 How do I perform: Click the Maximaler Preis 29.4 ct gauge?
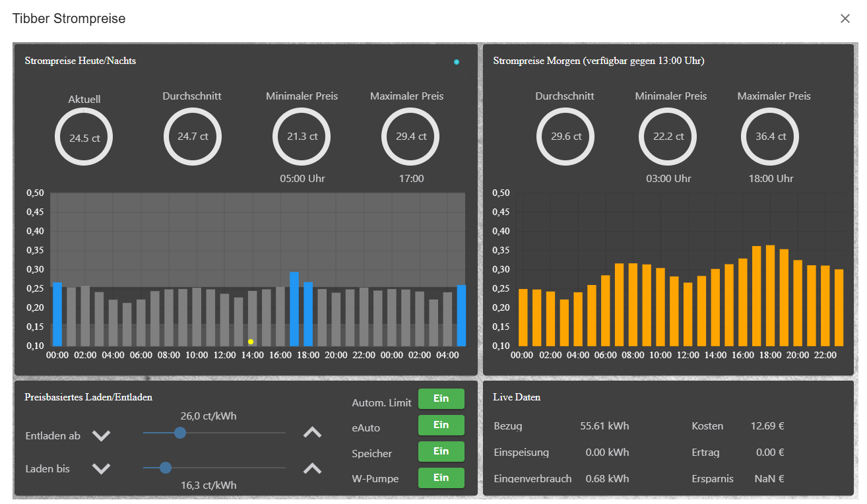pyautogui.click(x=410, y=136)
